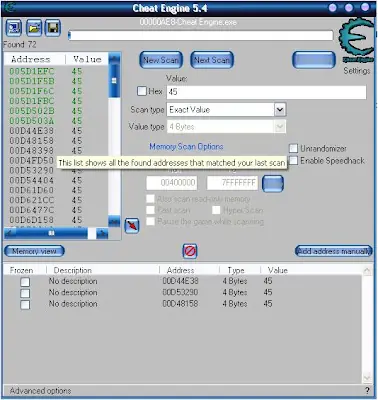
Task: Select found address 00D621CC
Action: pos(32,200)
